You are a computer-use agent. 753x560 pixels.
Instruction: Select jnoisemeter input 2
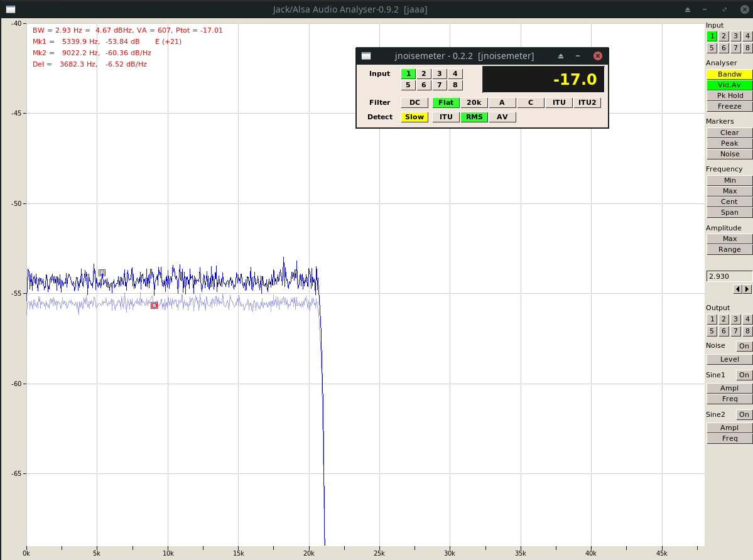(423, 74)
